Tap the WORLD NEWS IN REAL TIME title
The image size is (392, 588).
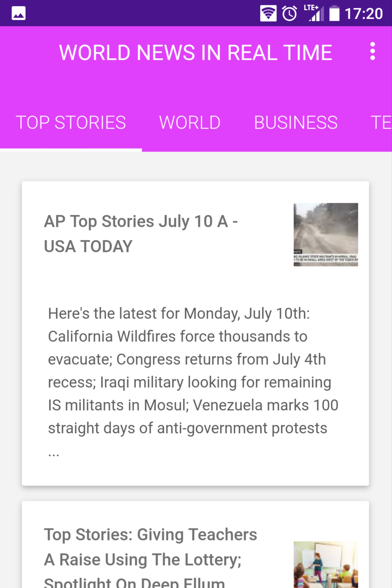[x=196, y=53]
